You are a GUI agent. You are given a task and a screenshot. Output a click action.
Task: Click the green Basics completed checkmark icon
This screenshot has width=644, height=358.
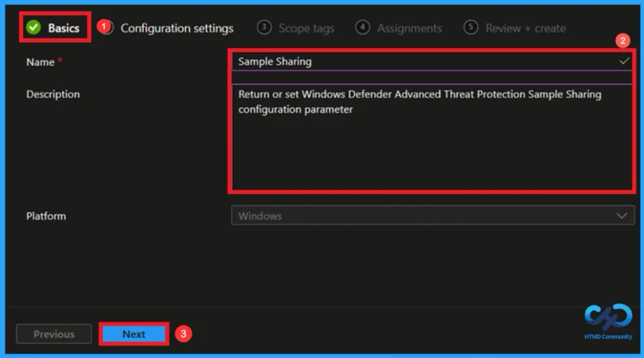click(x=33, y=28)
